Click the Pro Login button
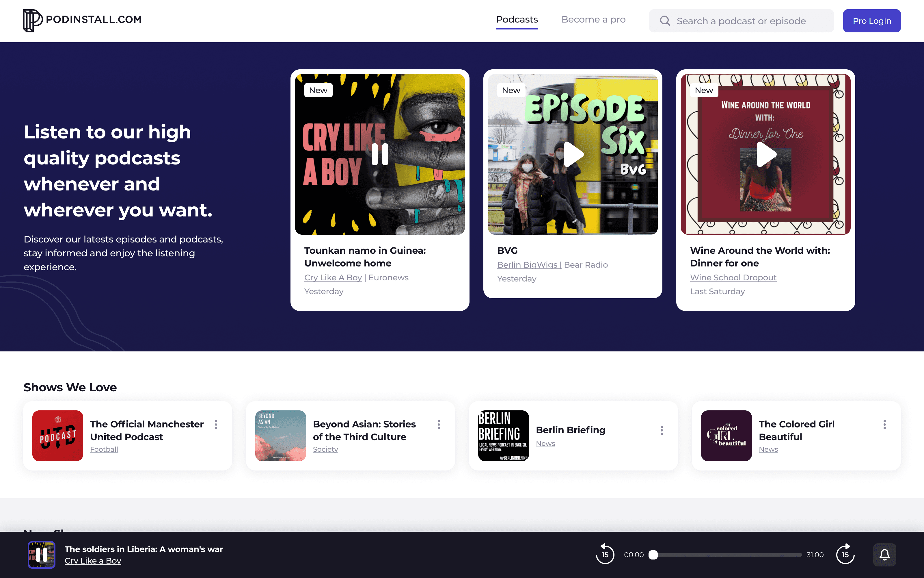Viewport: 924px width, 578px height. 872,21
